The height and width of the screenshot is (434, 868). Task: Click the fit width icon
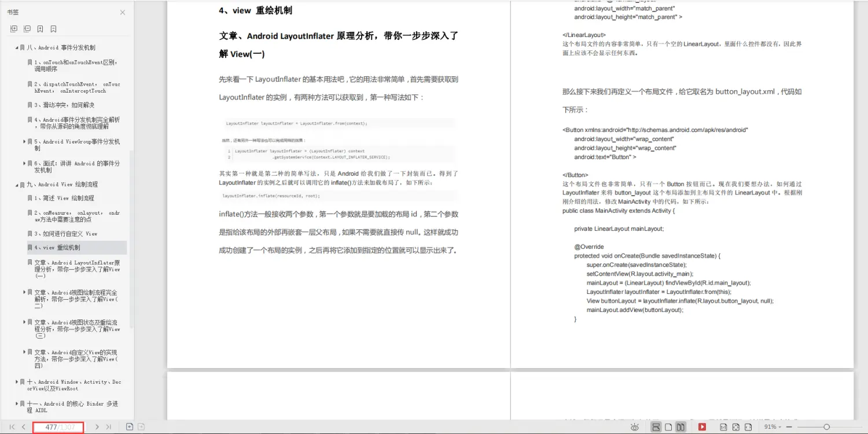(748, 427)
